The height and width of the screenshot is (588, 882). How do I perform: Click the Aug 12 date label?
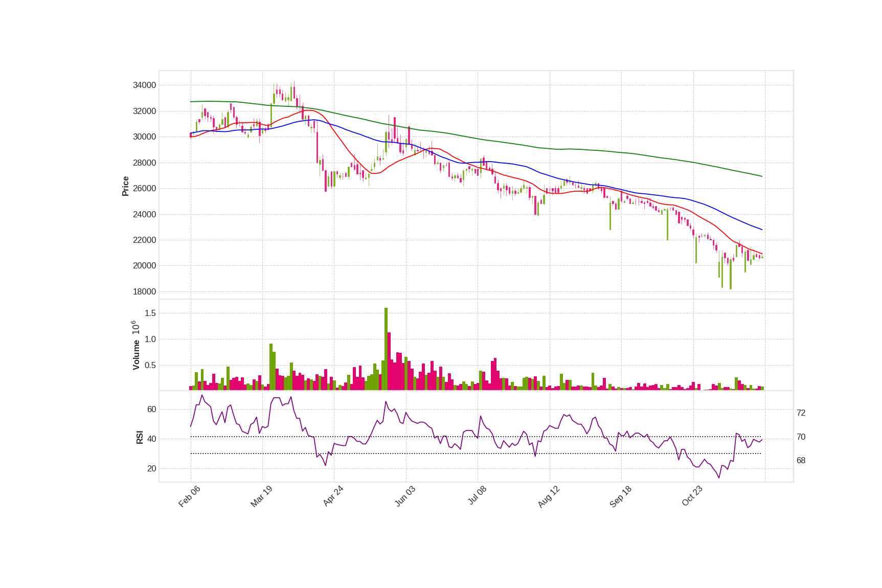tap(549, 496)
